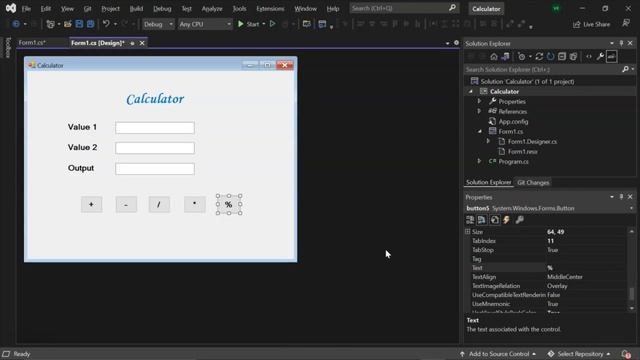
Task: Open Properties wrench icon in Solution Explorer
Action: click(x=600, y=57)
